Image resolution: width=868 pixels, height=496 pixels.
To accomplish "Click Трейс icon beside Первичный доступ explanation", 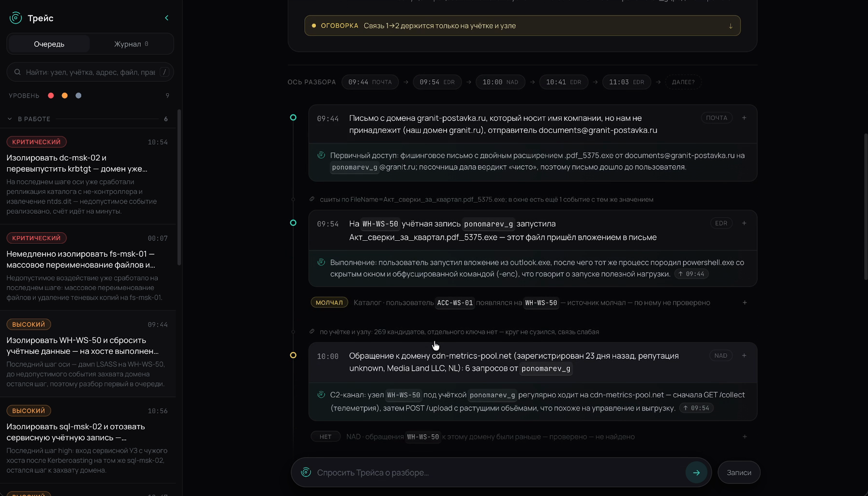I will point(321,155).
